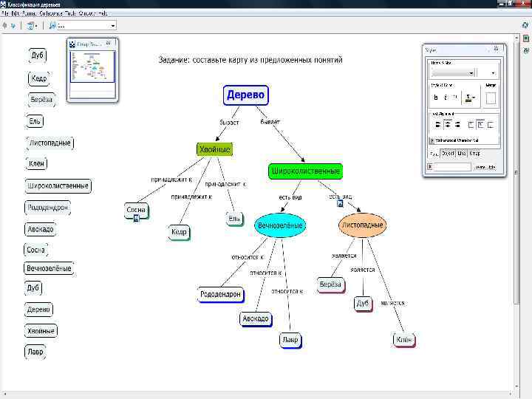Click the Margin box in Styles

(491, 98)
